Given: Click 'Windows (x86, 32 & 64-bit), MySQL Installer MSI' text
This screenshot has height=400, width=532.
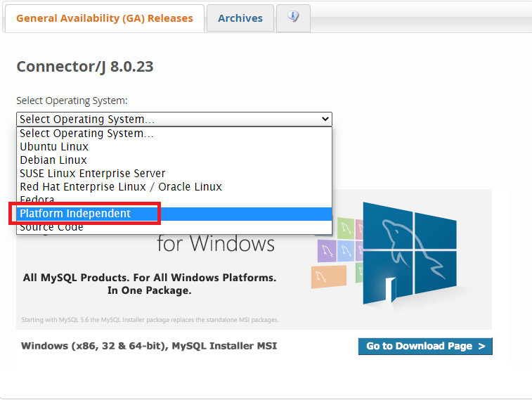Looking at the screenshot, I should [x=149, y=346].
